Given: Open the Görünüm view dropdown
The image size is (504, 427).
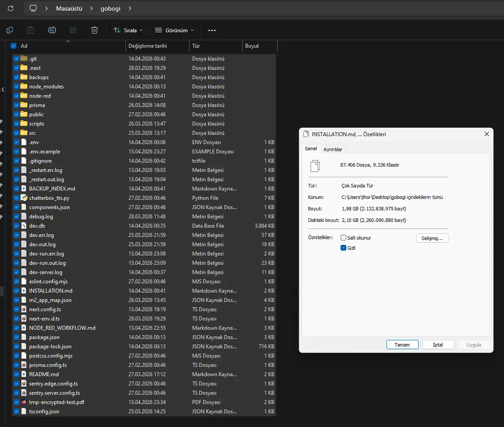Looking at the screenshot, I should (174, 30).
